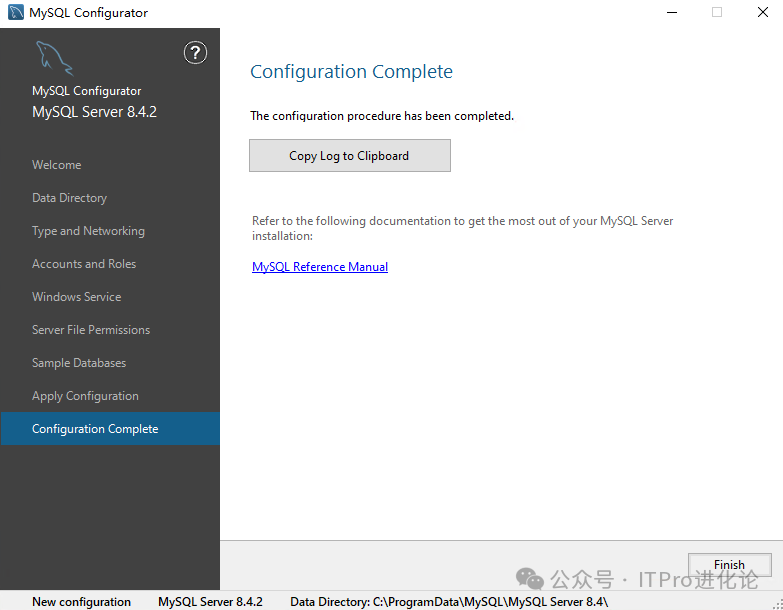Image resolution: width=783 pixels, height=610 pixels.
Task: Switch to Accounts and Roles step
Action: coord(84,264)
